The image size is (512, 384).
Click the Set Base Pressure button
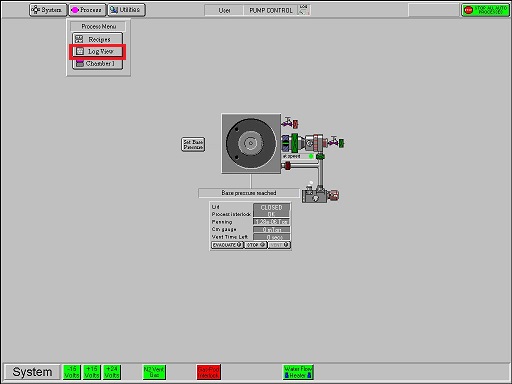click(x=193, y=144)
